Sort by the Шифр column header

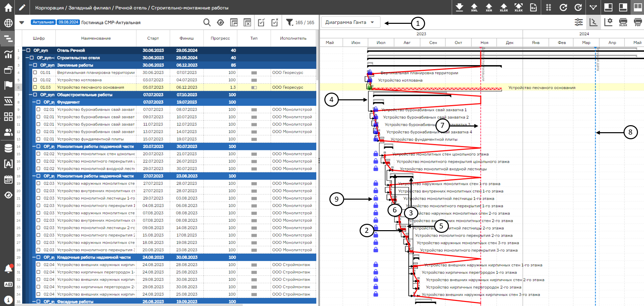[x=39, y=38]
